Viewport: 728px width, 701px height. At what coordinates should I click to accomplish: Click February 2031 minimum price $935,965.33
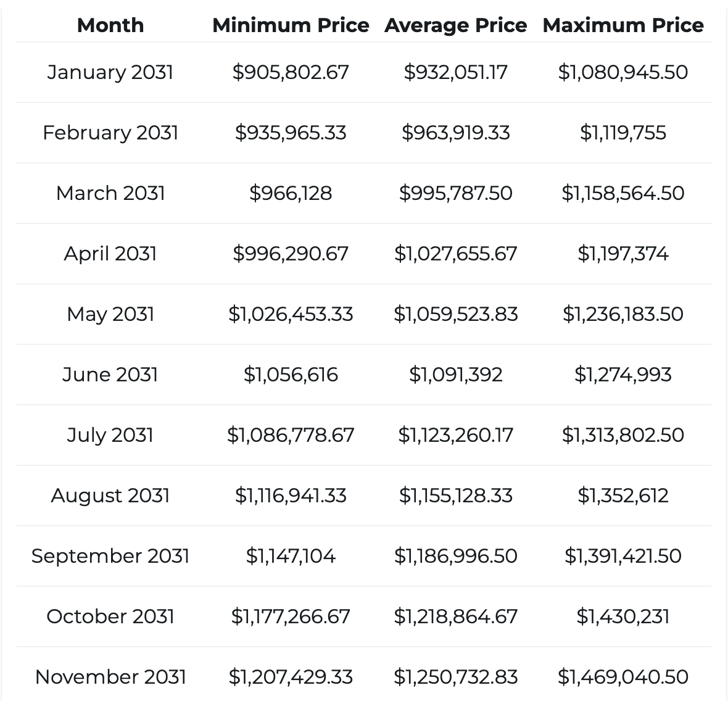click(291, 133)
